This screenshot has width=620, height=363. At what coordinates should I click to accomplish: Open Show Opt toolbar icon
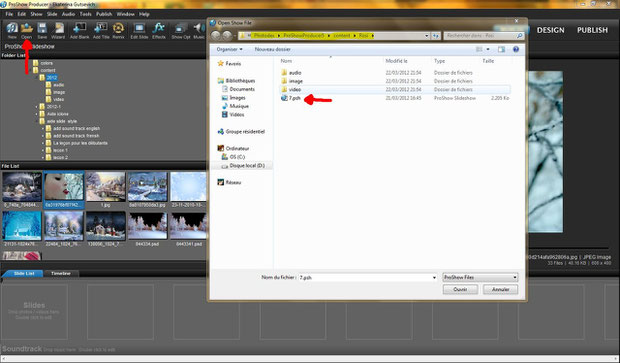[181, 30]
